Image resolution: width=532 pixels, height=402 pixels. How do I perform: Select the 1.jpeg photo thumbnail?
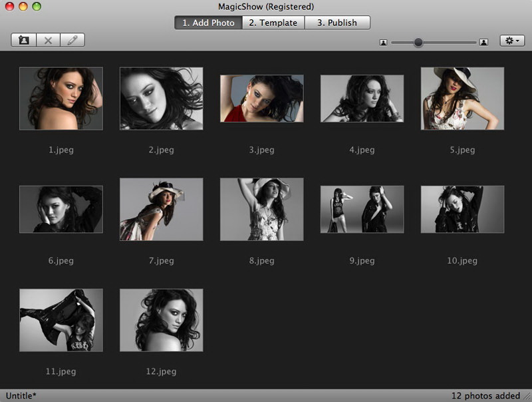pyautogui.click(x=61, y=99)
